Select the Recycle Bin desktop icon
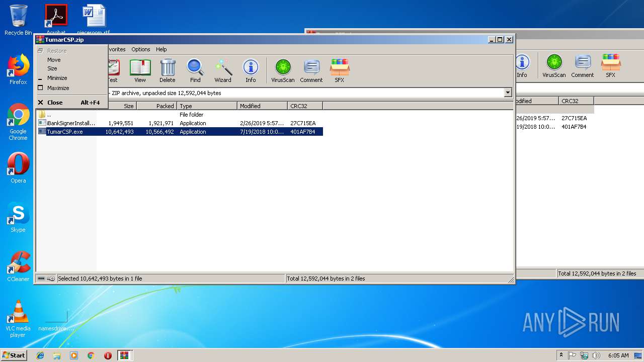 click(x=18, y=20)
